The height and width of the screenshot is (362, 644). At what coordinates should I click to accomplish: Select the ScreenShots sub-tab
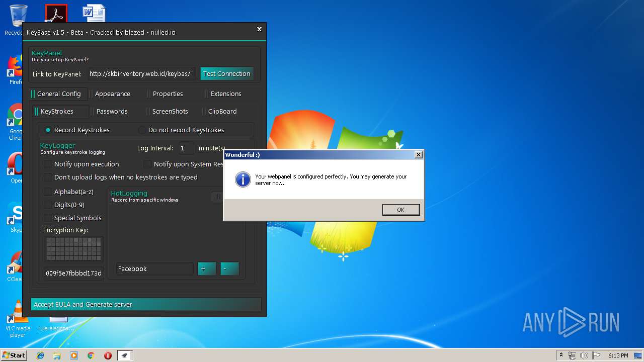pos(170,112)
